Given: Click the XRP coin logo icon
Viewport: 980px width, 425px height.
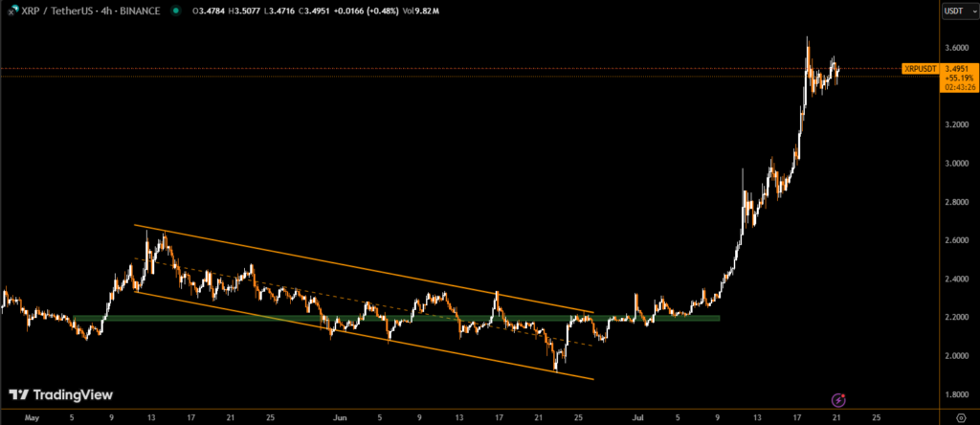Looking at the screenshot, I should click(x=11, y=11).
